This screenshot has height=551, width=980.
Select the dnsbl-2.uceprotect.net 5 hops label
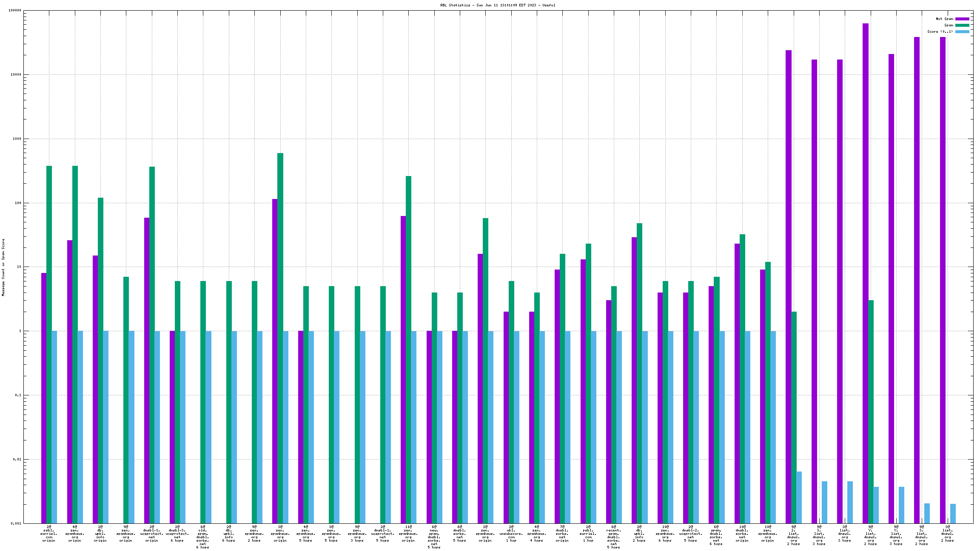pos(691,534)
